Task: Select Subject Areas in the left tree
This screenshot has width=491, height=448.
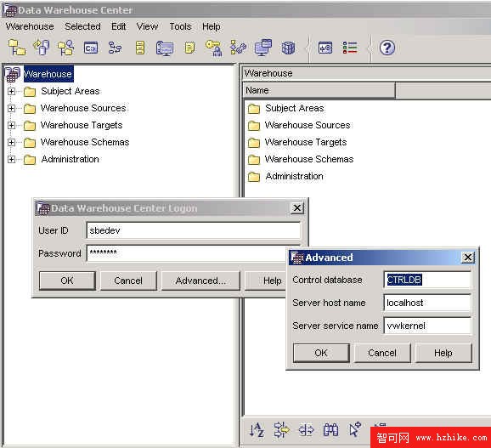Action: (71, 91)
